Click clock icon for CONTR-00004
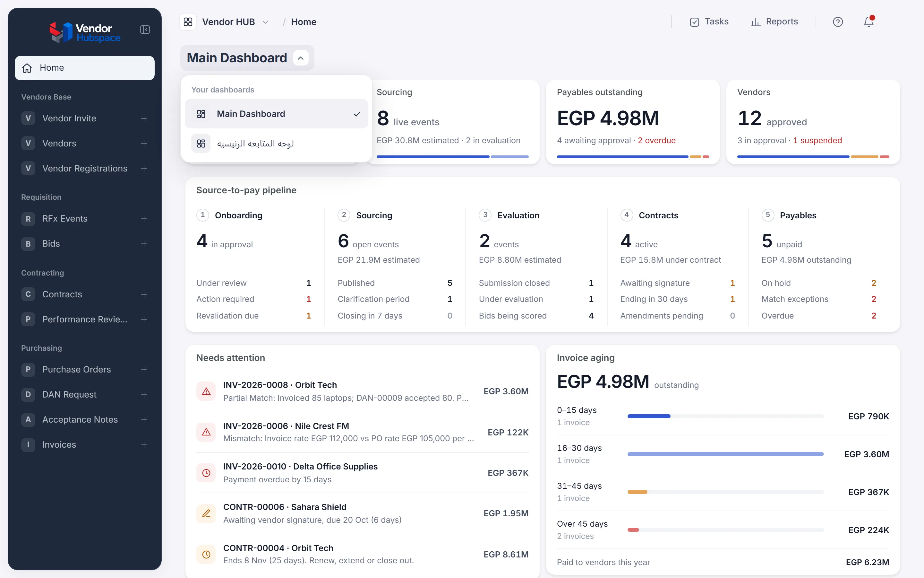This screenshot has width=924, height=578. pos(206,554)
